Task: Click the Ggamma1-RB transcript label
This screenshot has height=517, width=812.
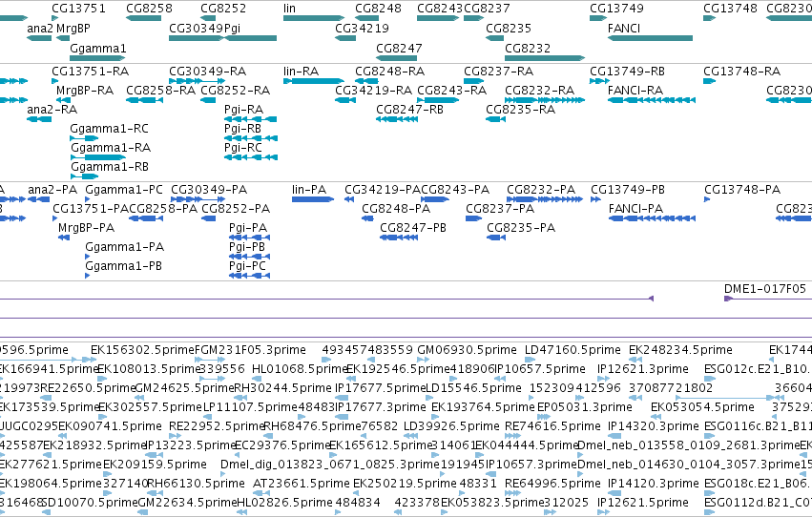Action: click(x=110, y=167)
